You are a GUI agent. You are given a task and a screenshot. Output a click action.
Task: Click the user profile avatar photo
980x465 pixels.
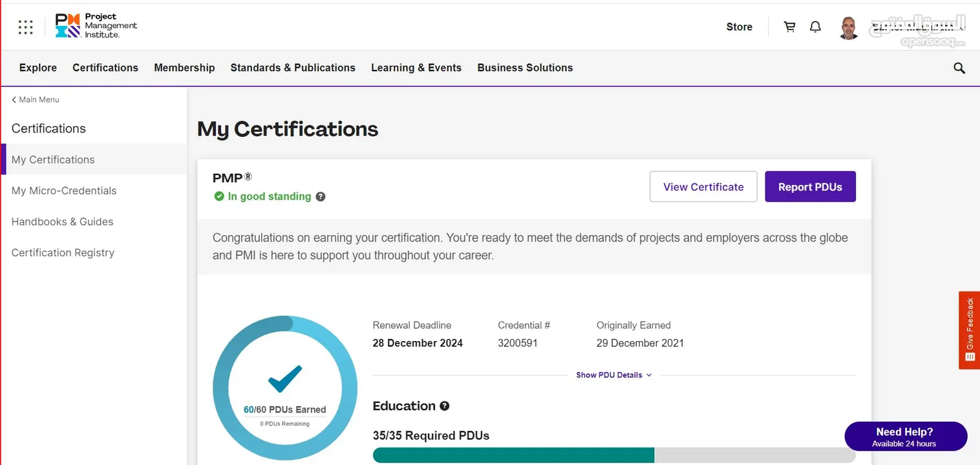[x=849, y=28]
